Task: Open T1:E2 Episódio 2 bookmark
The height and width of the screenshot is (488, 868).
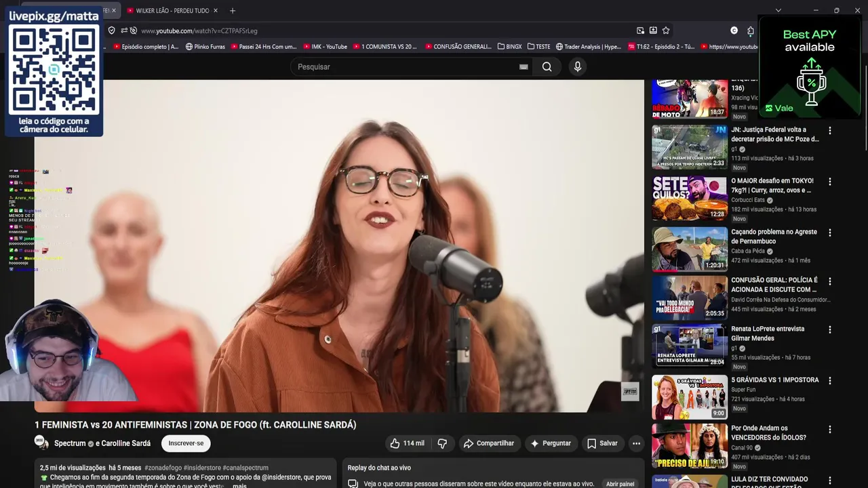Action: (661, 47)
